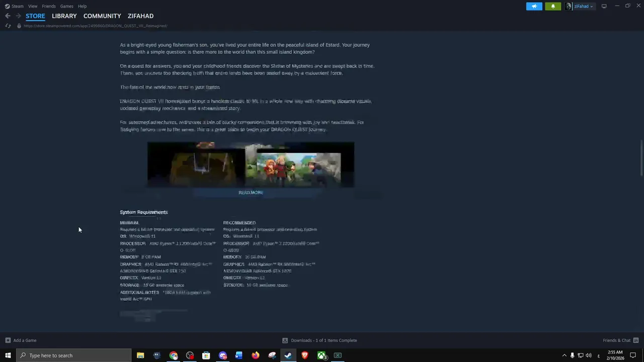Image resolution: width=644 pixels, height=362 pixels.
Task: Open Xbox app from the taskbar
Action: point(321,355)
